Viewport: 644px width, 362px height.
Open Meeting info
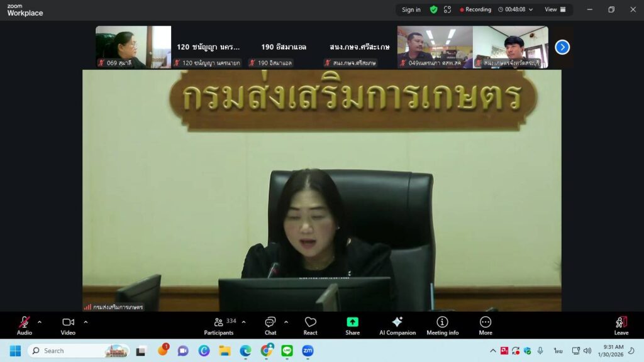(442, 325)
